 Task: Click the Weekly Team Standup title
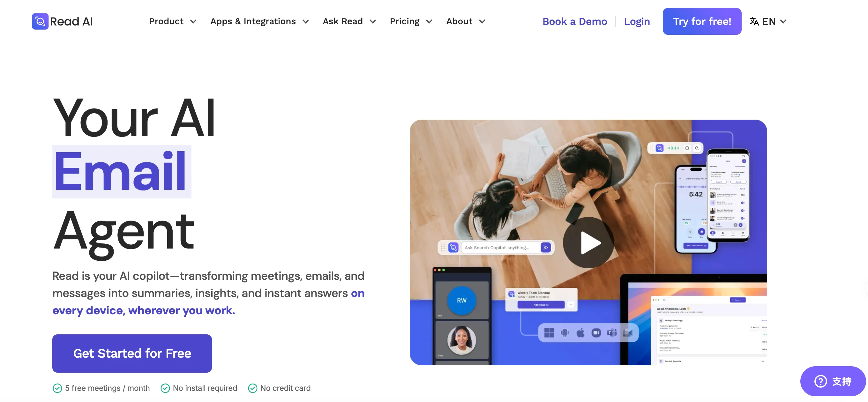point(533,293)
